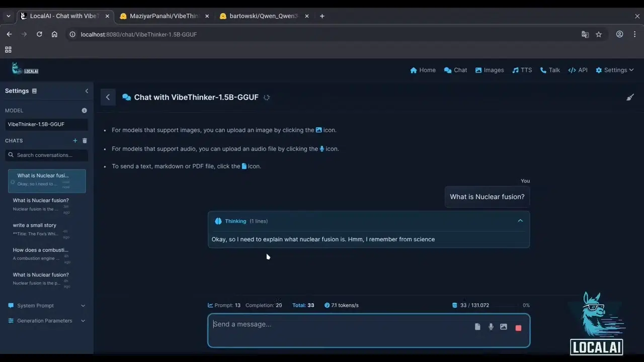This screenshot has height=362, width=644.
Task: Select the active chat starting 'Okay, so I need to'
Action: click(x=47, y=181)
